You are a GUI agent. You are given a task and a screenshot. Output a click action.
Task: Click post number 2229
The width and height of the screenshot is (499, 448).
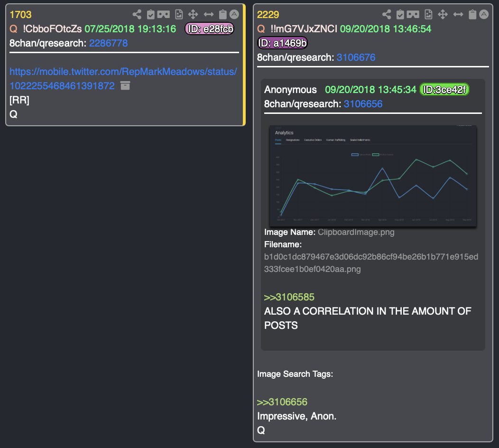[268, 15]
